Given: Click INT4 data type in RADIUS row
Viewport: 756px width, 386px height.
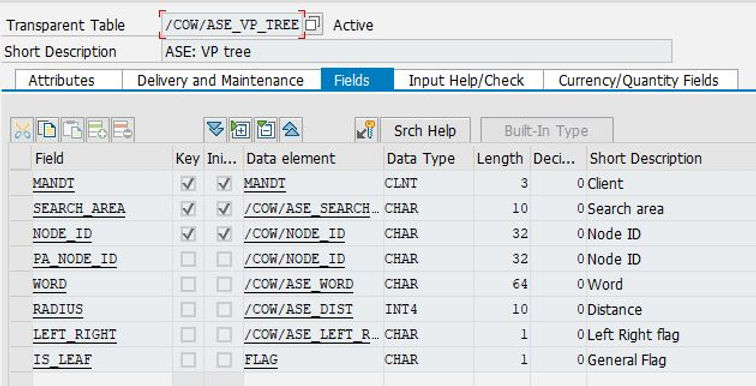Looking at the screenshot, I should point(401,309).
